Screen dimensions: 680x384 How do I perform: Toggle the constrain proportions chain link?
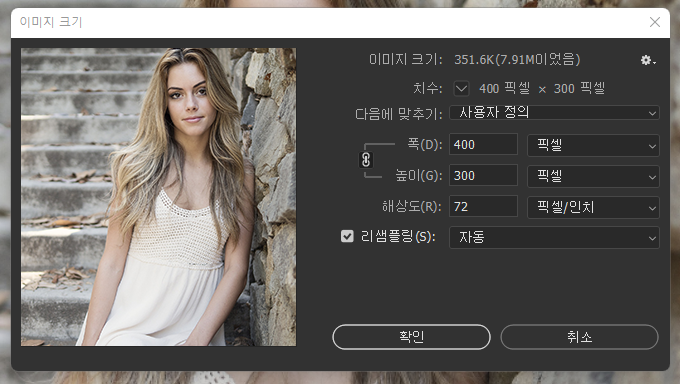[366, 160]
